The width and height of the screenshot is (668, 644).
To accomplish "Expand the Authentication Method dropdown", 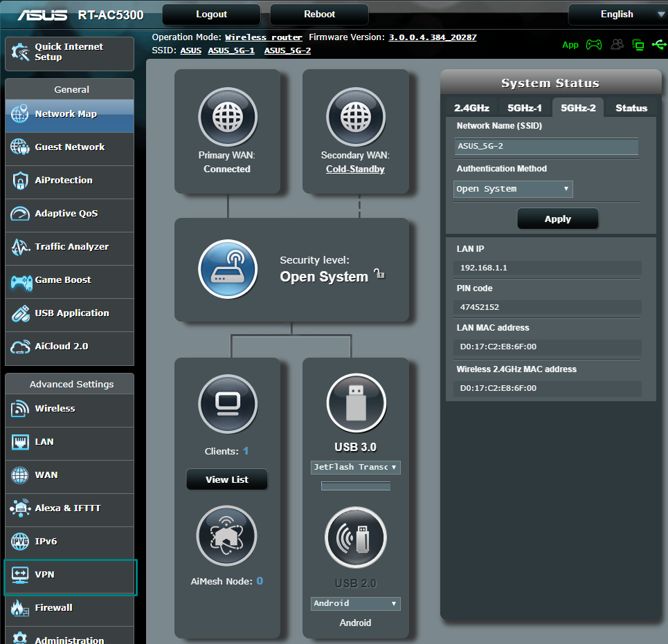I will 513,189.
